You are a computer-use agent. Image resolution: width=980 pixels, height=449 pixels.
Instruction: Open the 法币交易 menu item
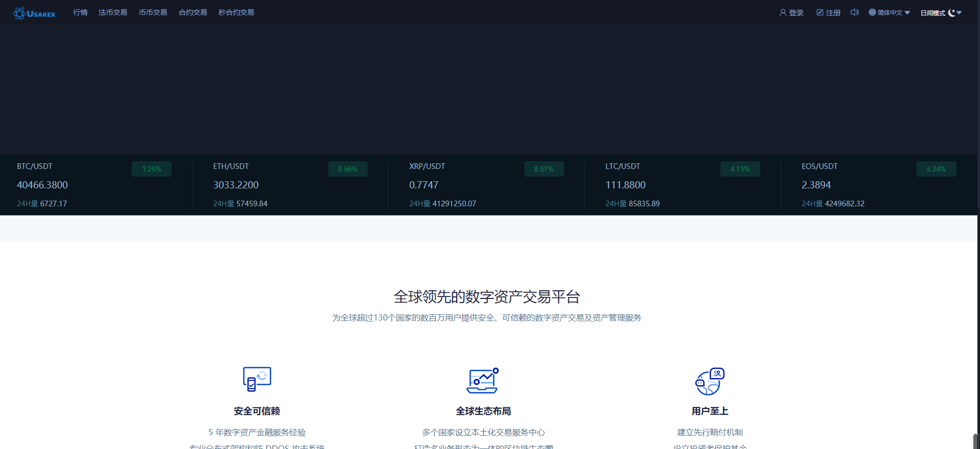pyautogui.click(x=113, y=12)
